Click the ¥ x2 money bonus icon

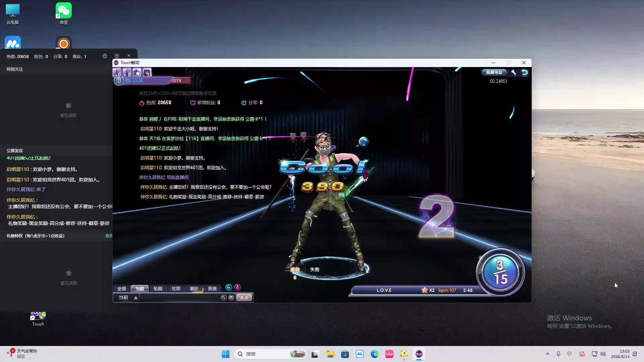127,72
